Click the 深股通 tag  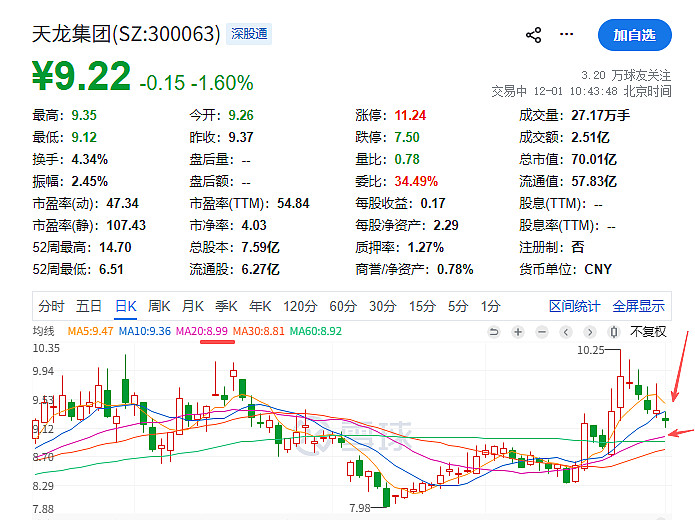tap(249, 34)
